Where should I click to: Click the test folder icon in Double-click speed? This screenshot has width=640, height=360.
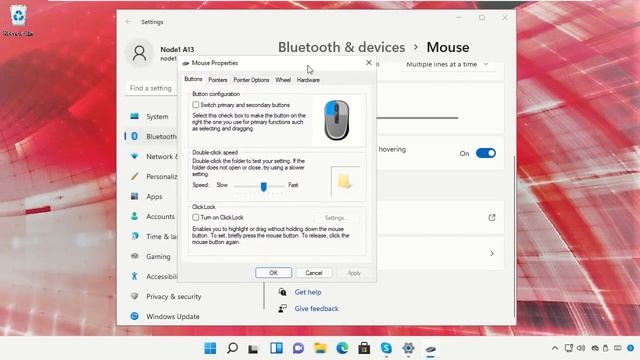tap(345, 181)
